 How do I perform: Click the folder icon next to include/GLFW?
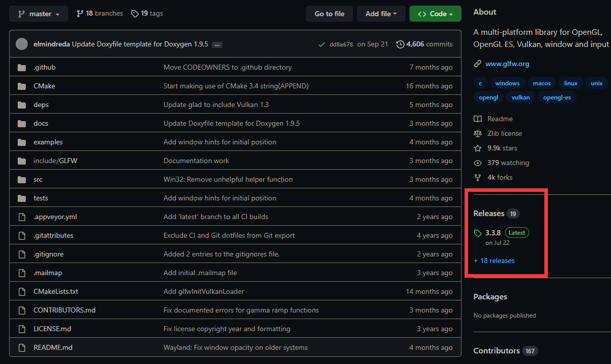tap(22, 161)
